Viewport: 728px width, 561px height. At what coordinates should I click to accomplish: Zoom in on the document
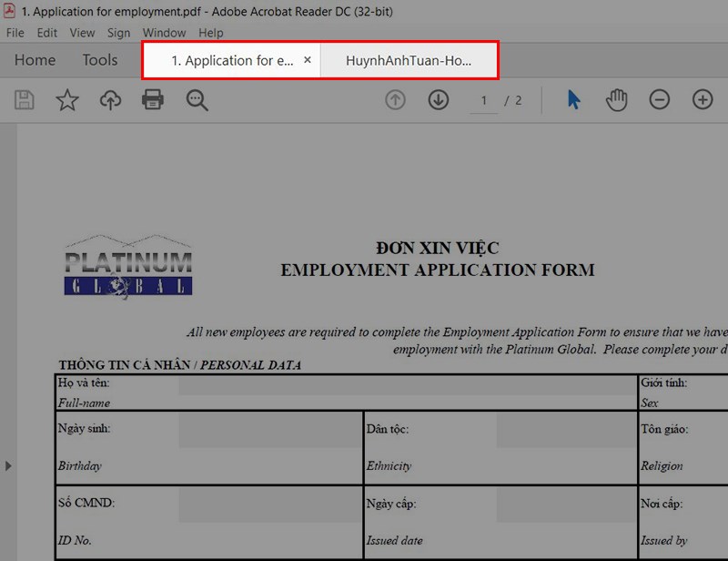703,100
